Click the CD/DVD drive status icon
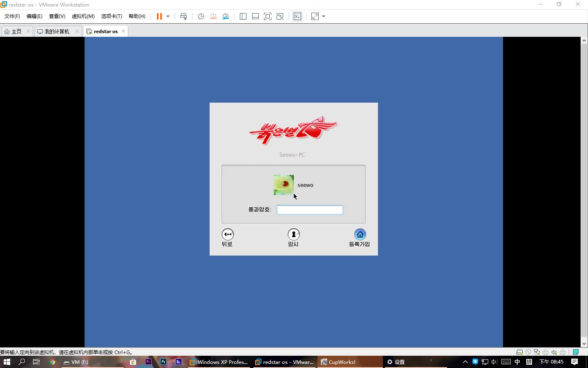This screenshot has height=368, width=588. pos(528,352)
